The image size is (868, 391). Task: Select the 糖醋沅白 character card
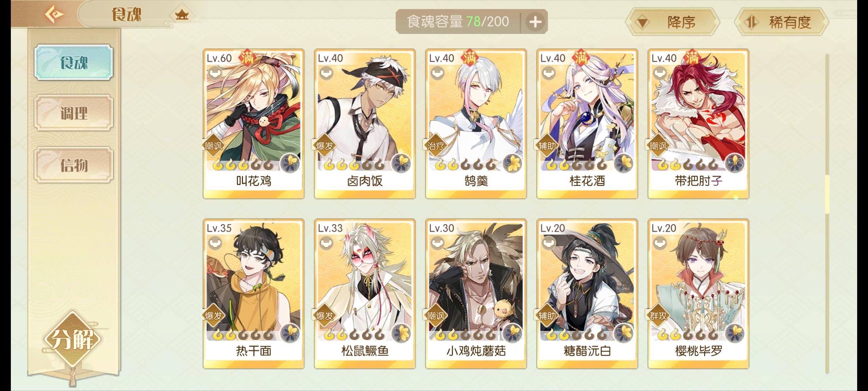587,294
